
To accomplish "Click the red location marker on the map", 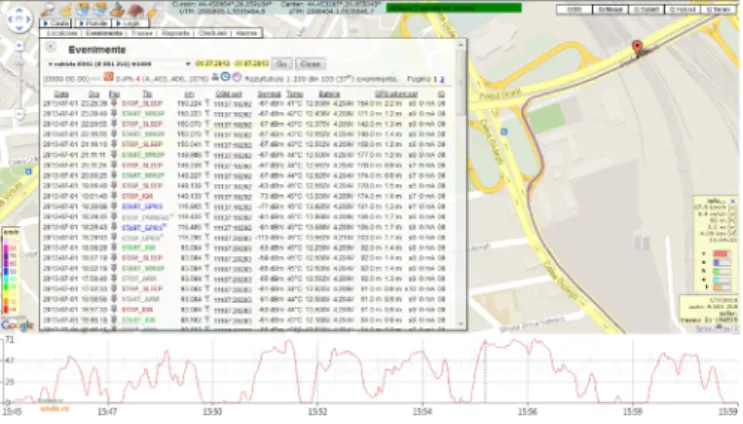I will point(637,48).
